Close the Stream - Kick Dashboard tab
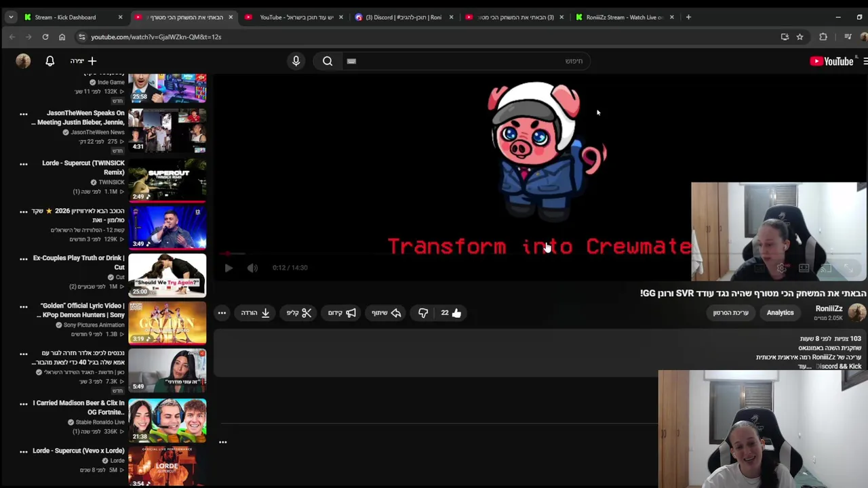 120,17
